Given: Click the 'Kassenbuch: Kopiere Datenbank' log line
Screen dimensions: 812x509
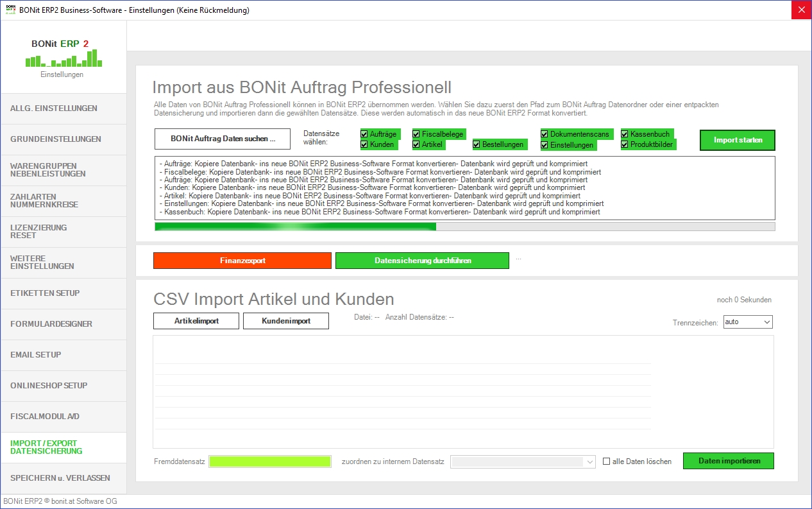Looking at the screenshot, I should [x=380, y=212].
